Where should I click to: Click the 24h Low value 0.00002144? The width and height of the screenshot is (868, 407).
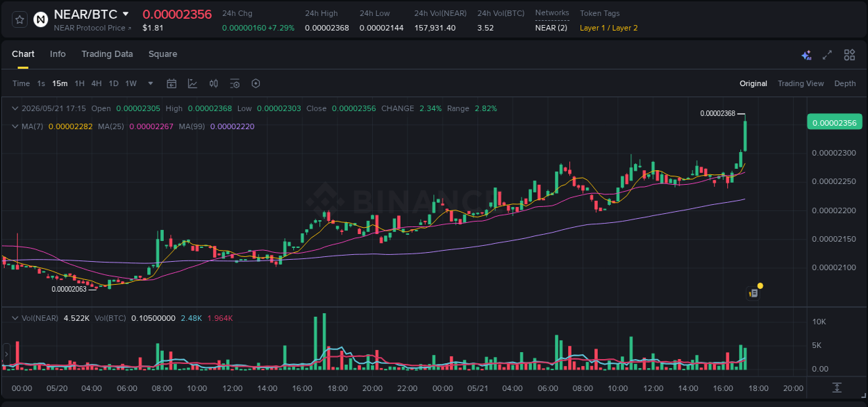(381, 28)
